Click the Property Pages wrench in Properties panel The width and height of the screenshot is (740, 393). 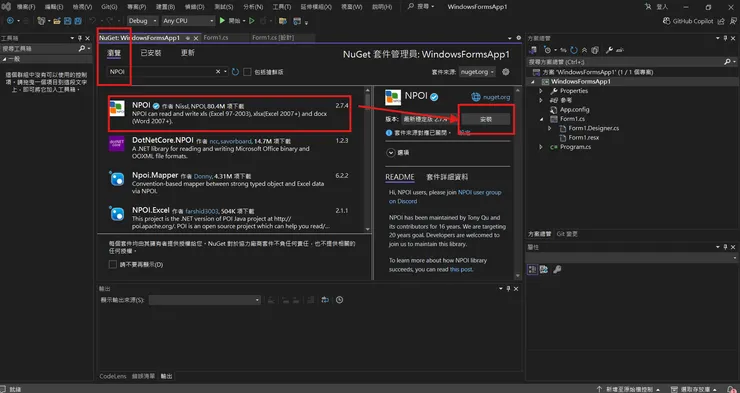click(x=557, y=269)
